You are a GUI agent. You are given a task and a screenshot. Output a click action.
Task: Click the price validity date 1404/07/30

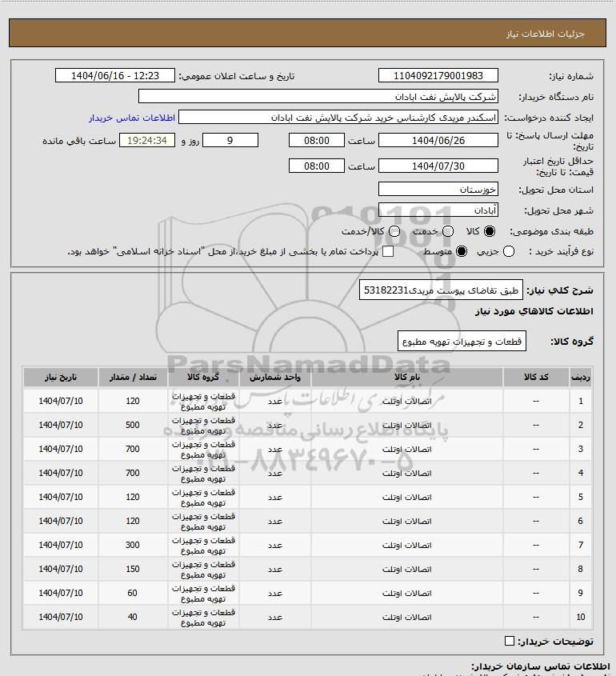[438, 166]
